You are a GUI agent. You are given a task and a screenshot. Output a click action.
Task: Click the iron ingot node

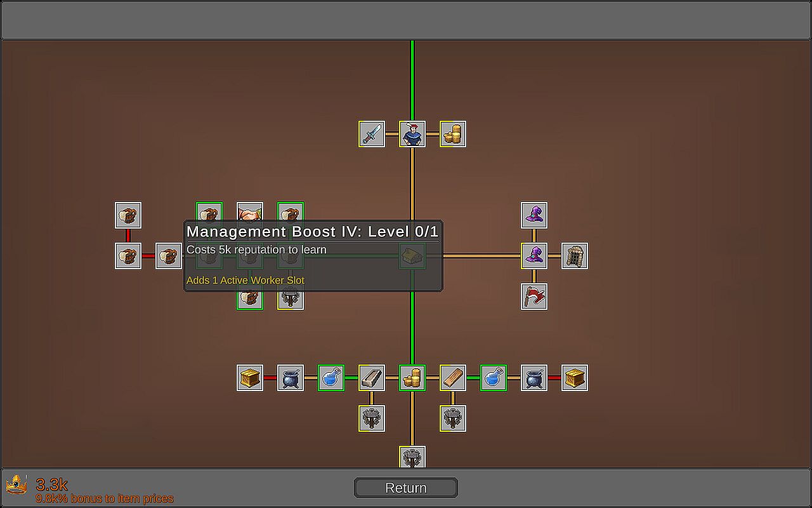point(372,378)
